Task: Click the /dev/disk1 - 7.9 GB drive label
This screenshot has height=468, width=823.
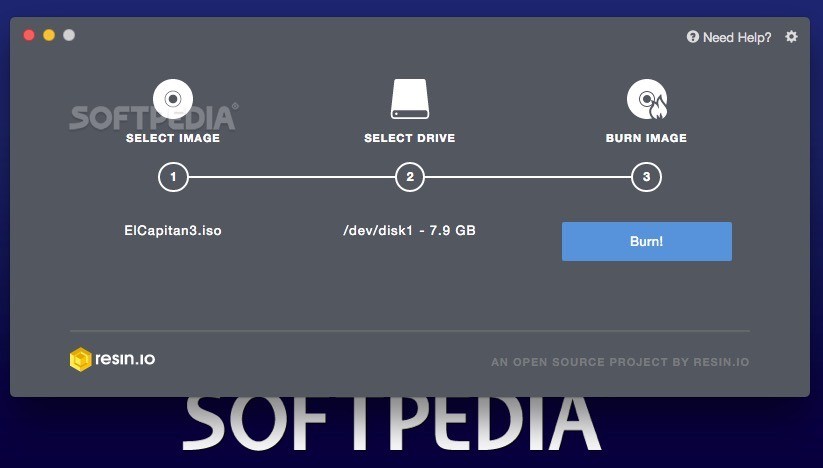Action: pyautogui.click(x=409, y=230)
